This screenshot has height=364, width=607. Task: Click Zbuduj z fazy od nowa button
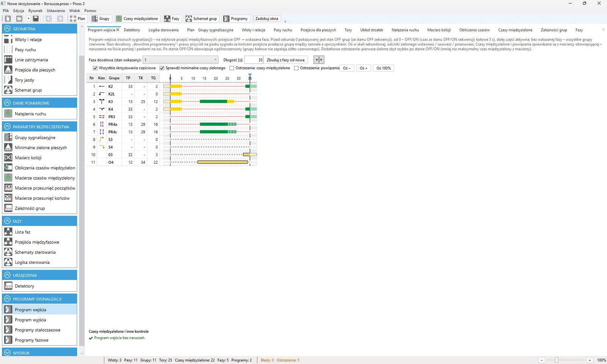[x=286, y=60]
